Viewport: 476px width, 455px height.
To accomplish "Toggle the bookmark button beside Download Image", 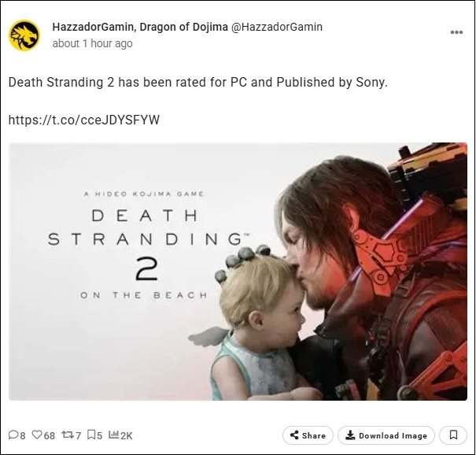I will pyautogui.click(x=453, y=435).
